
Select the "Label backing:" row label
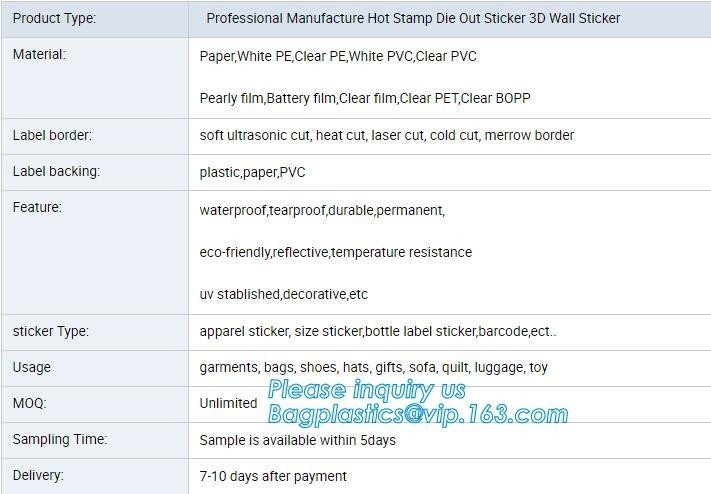click(56, 171)
